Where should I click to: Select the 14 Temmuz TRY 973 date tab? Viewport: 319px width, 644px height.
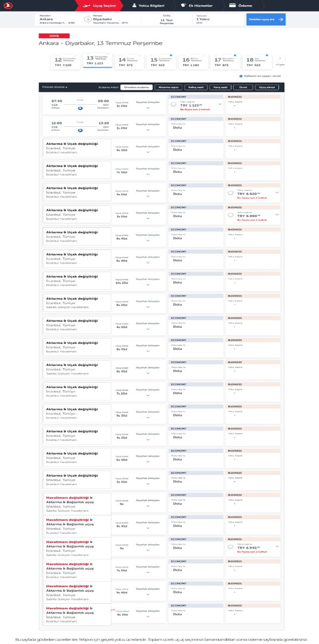coord(128,62)
